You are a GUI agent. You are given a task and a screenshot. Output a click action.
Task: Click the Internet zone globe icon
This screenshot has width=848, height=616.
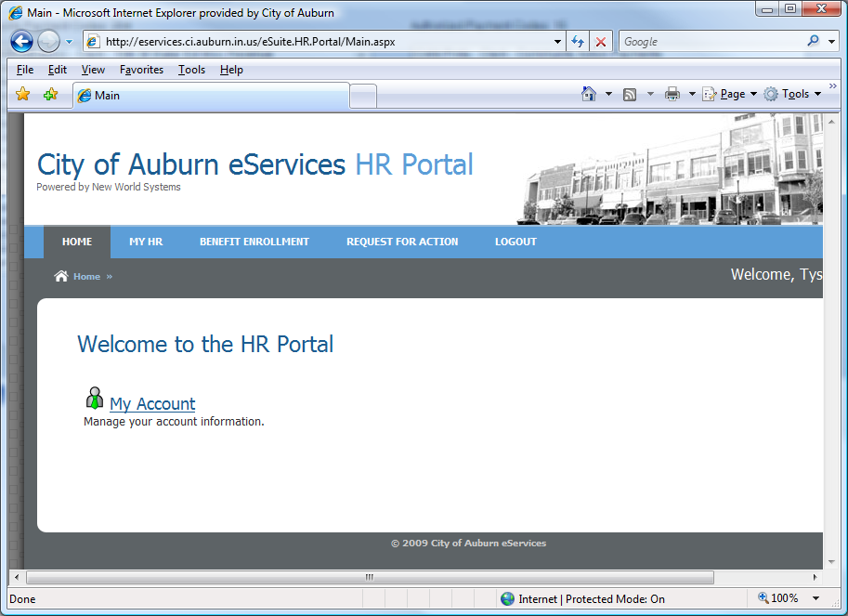coord(507,598)
